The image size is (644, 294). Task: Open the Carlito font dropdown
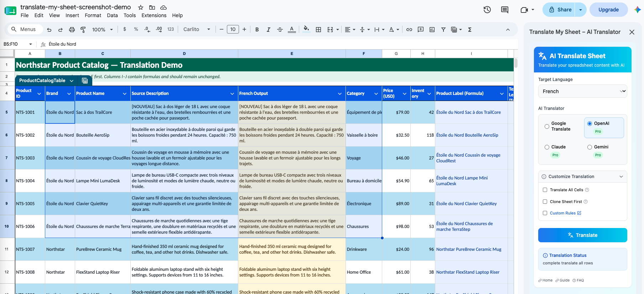(197, 30)
